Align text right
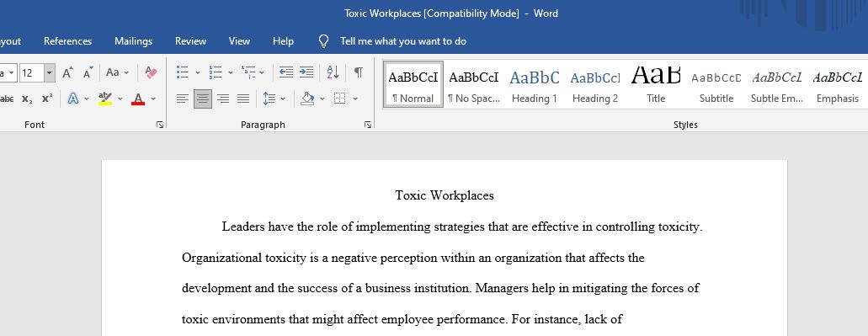 click(223, 99)
